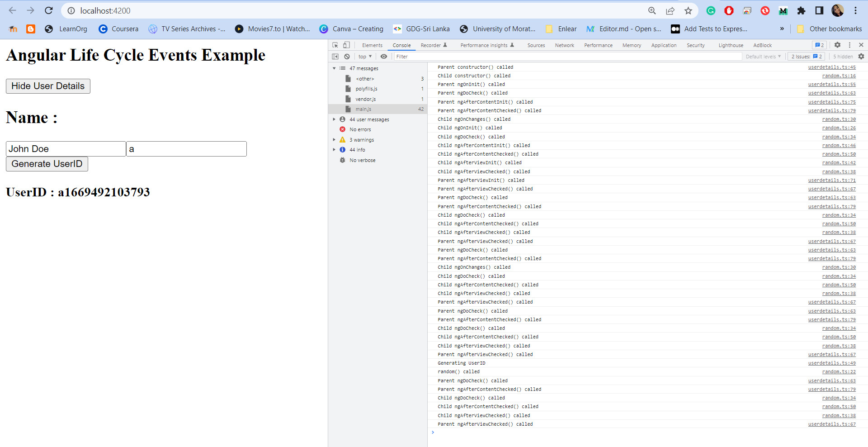Switch to the Elements tab

372,45
